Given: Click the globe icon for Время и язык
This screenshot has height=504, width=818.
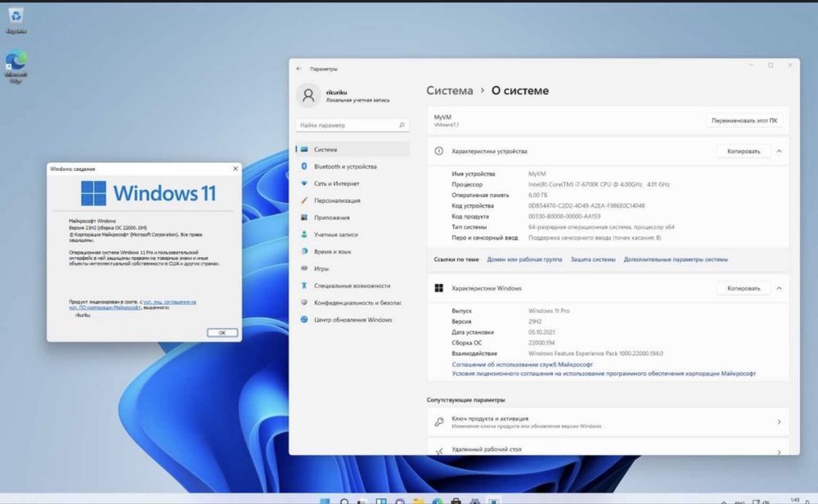Looking at the screenshot, I should tap(304, 251).
